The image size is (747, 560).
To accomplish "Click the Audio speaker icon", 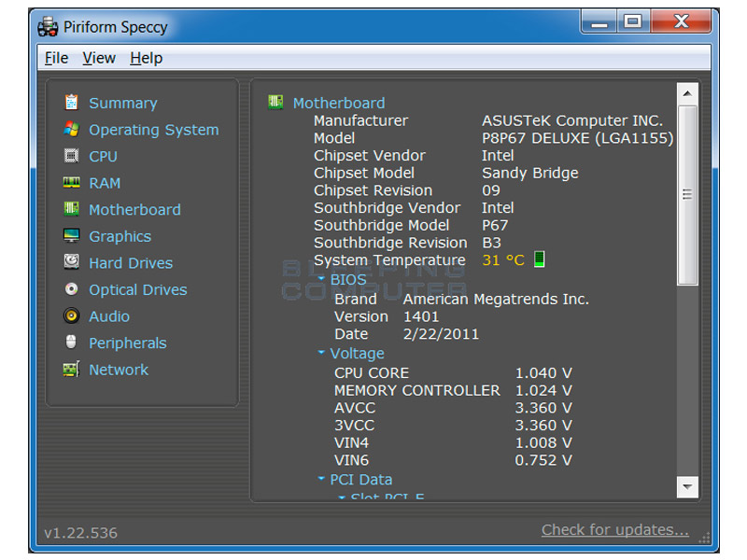I will [72, 315].
